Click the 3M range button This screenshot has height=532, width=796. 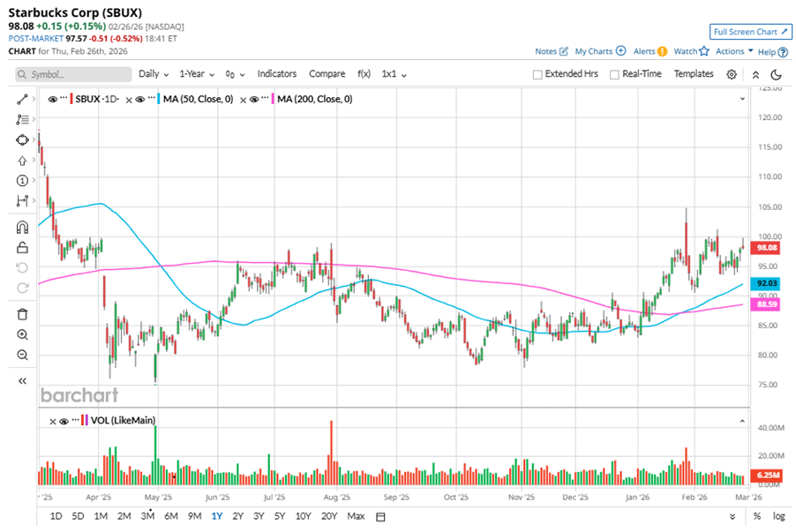tap(147, 516)
